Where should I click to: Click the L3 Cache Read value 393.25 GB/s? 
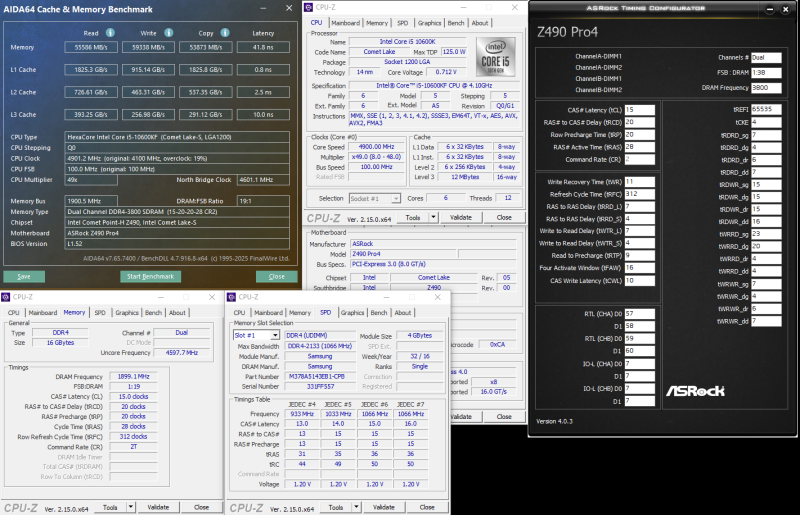point(91,115)
